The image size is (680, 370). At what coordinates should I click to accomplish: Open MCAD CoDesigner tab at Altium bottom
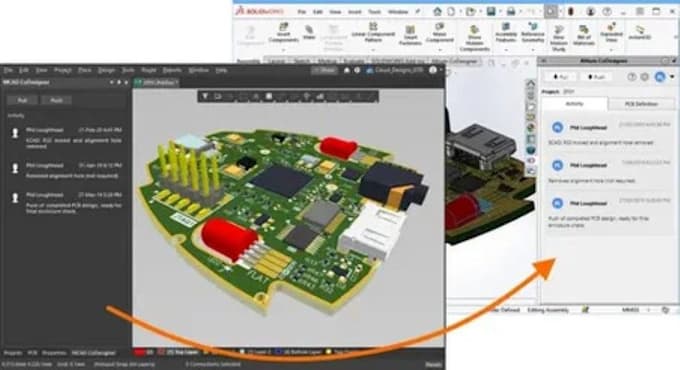click(94, 353)
